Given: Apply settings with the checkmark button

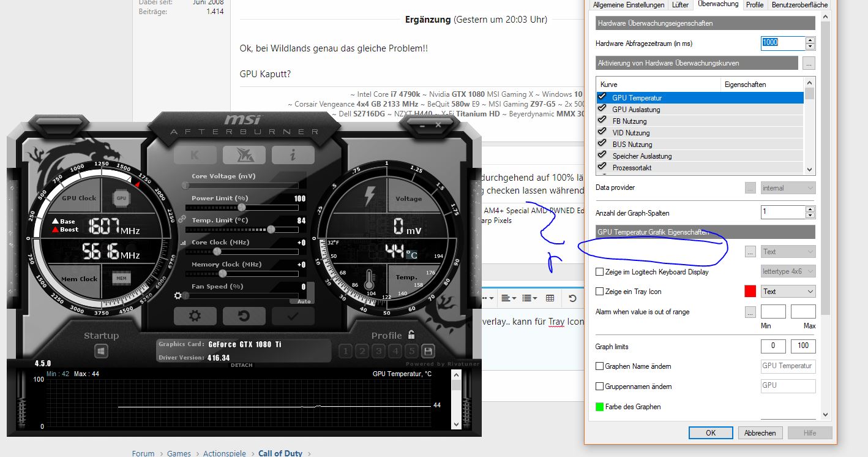Looking at the screenshot, I should point(293,315).
